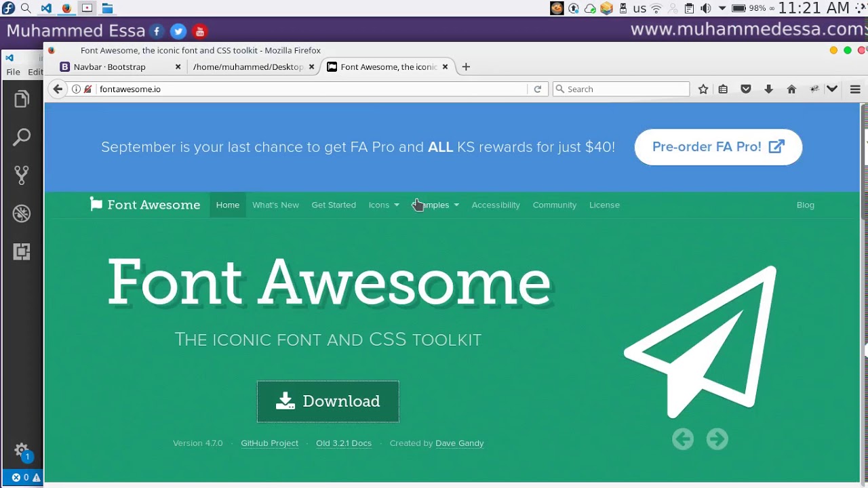The width and height of the screenshot is (868, 488).
Task: Switch to Visual Studio Code in taskbar
Action: (x=46, y=8)
